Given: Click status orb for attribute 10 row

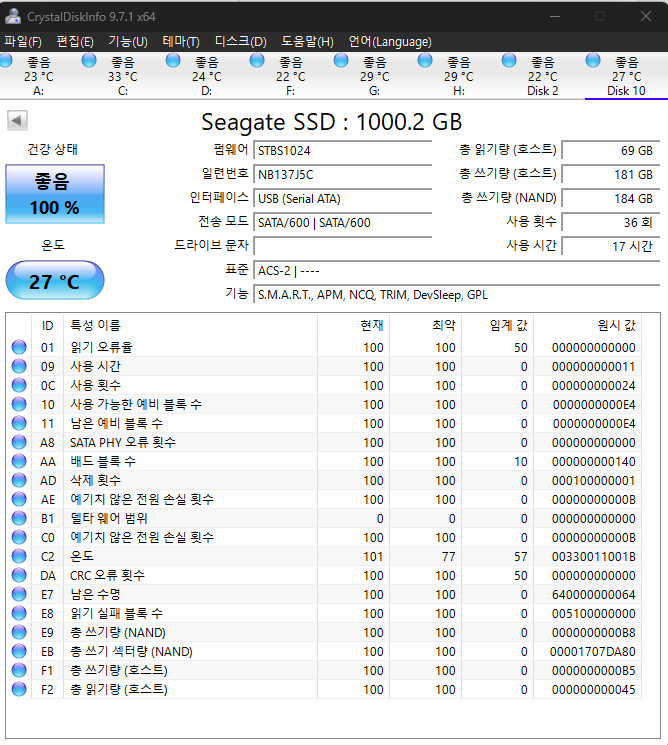Looking at the screenshot, I should click(19, 404).
